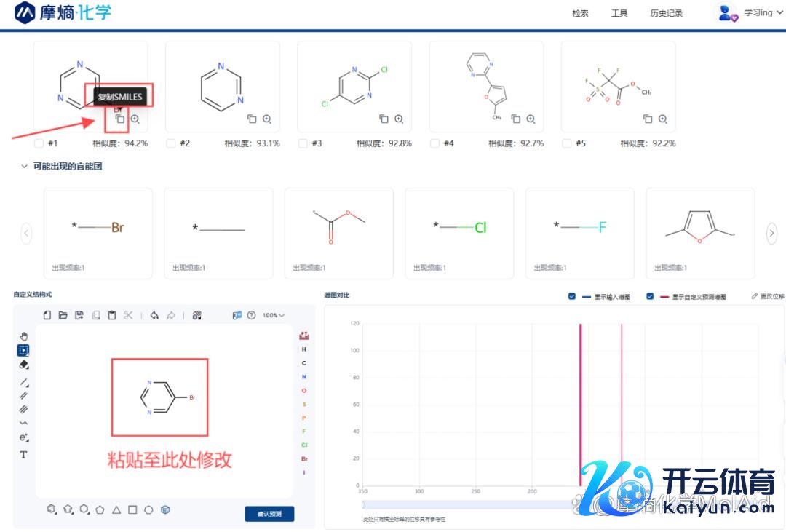Image resolution: width=786 pixels, height=532 pixels.
Task: Click the spectrum range slider bar
Action: click(466, 504)
